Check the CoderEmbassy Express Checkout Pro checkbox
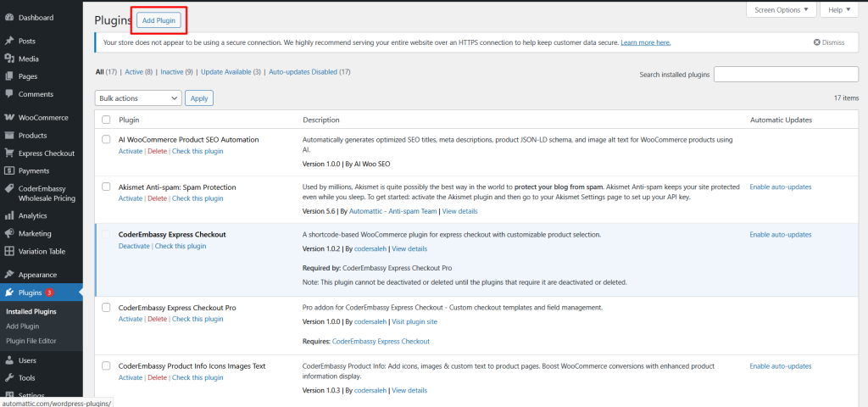868x407 pixels. (x=106, y=307)
